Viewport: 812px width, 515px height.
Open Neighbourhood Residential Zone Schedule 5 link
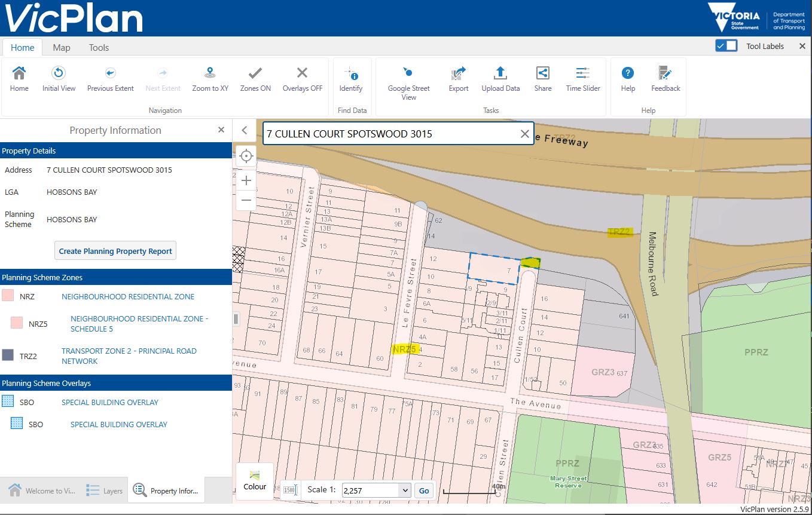(139, 324)
